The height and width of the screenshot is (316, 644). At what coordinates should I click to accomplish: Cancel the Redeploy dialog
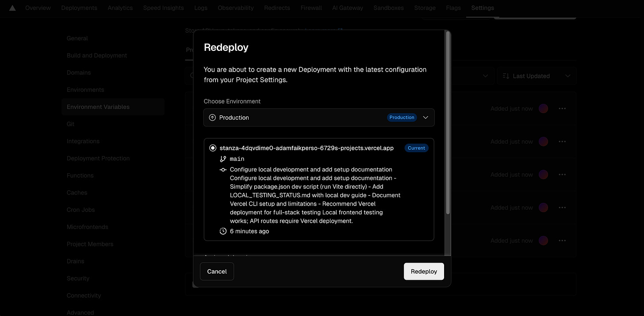[216, 271]
